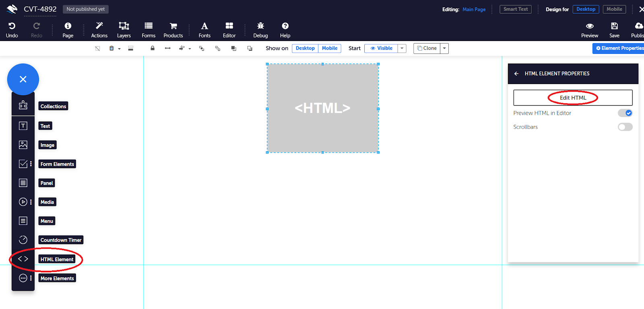Expand the Clone dropdown arrow
644x309 pixels.
tap(444, 48)
